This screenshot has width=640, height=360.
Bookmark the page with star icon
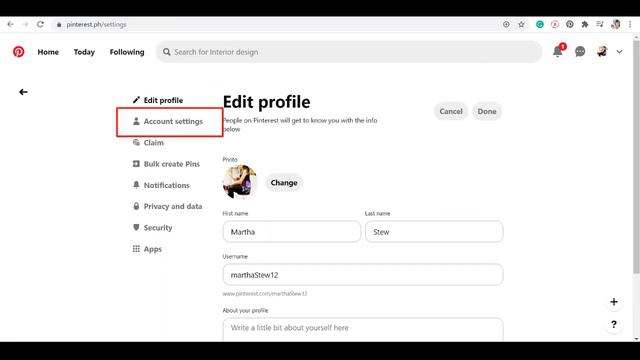[521, 24]
